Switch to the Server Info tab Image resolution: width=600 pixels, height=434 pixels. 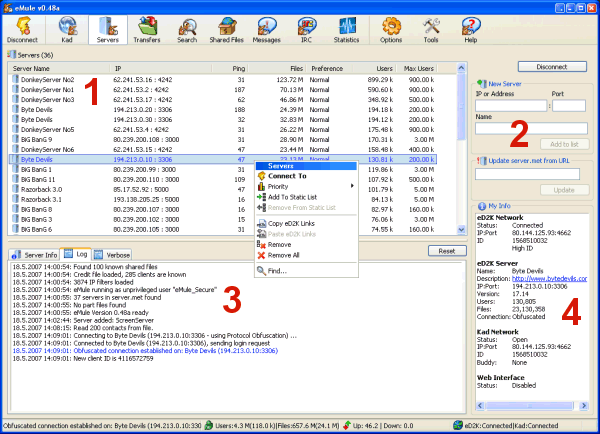point(34,255)
